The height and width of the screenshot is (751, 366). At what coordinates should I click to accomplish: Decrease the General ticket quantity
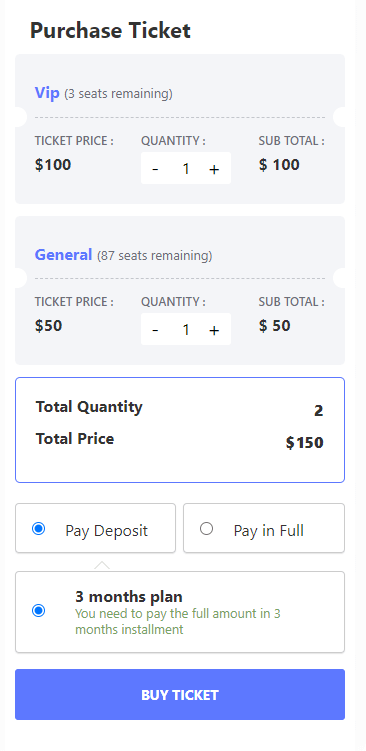[155, 330]
